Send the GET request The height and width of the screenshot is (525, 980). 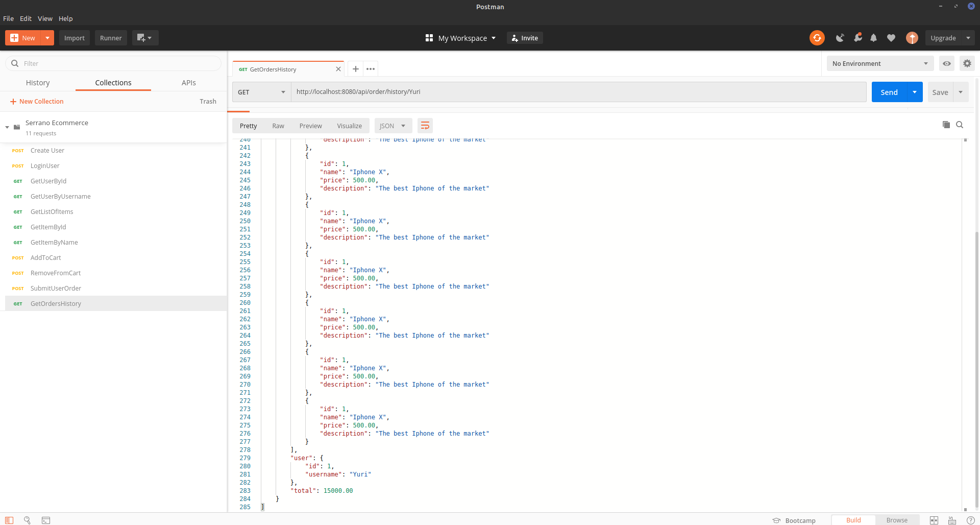tap(889, 92)
